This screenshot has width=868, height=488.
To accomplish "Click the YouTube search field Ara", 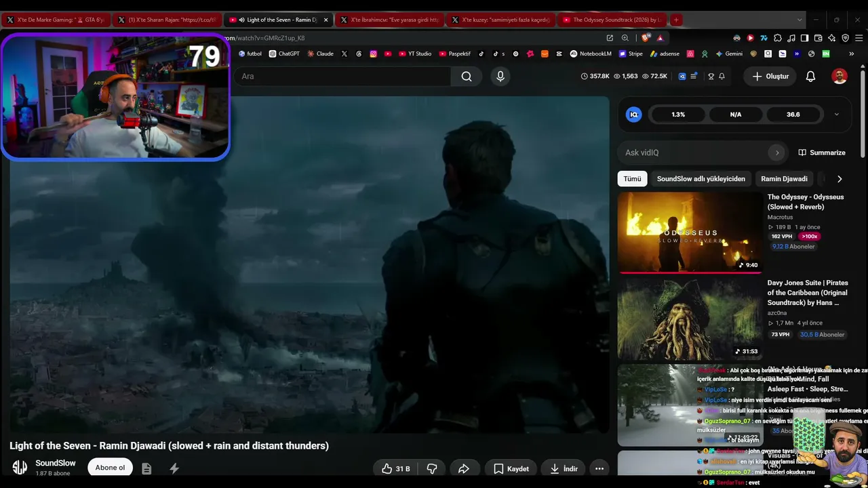I will (342, 77).
